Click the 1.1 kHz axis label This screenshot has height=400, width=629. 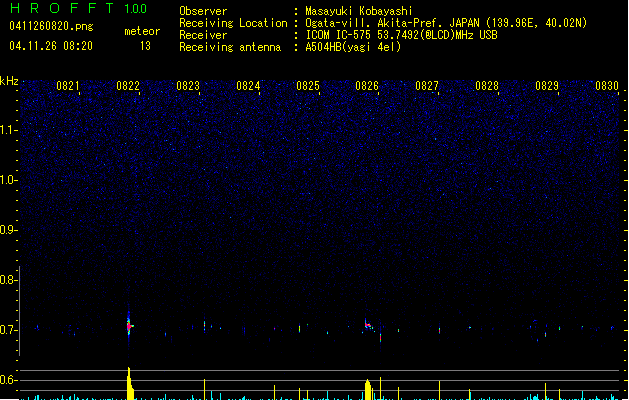pyautogui.click(x=8, y=130)
